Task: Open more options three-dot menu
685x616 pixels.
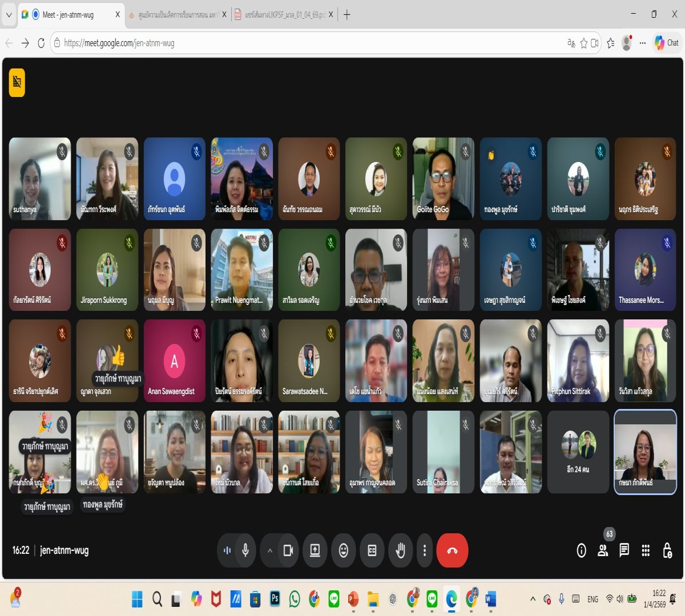Action: 424,550
